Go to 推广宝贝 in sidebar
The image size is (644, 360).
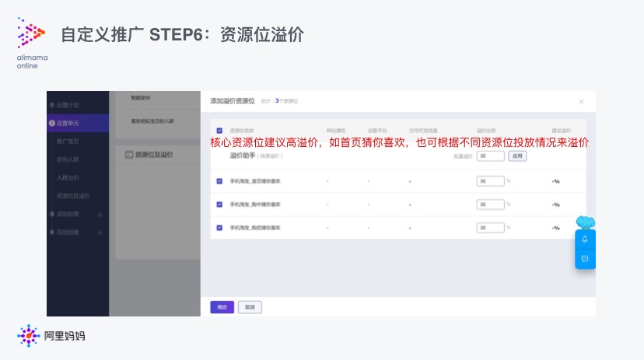tap(68, 142)
